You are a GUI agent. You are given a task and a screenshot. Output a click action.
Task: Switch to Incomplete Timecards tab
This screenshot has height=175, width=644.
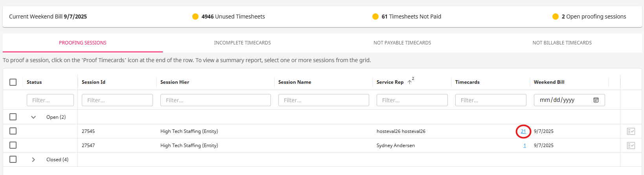pos(242,43)
